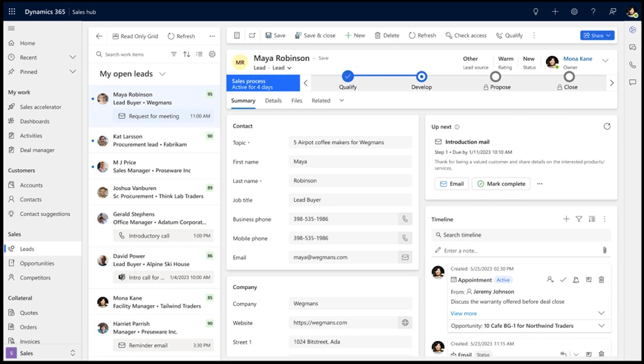Open website with globe icon

coord(405,322)
